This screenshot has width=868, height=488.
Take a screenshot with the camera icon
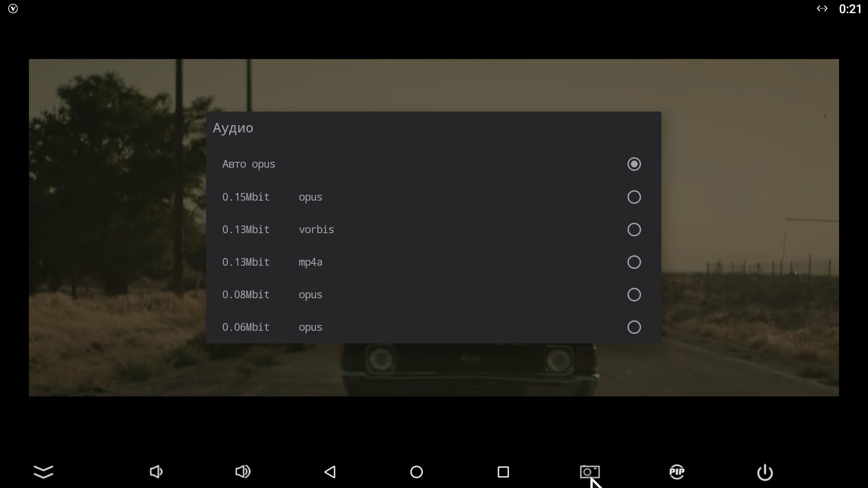590,472
